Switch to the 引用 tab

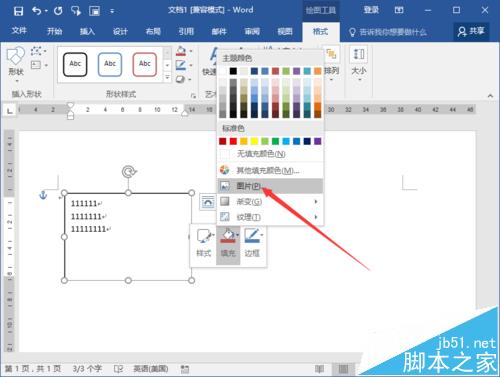(x=186, y=31)
